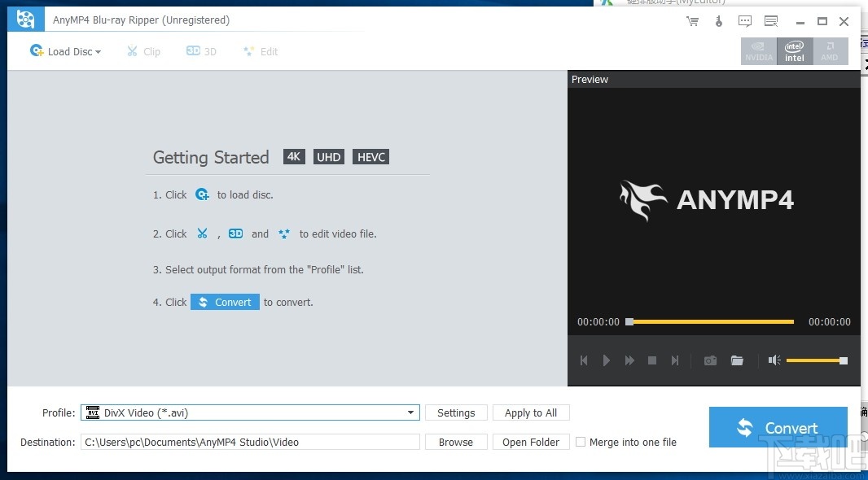This screenshot has height=480, width=868.
Task: Start conversion with large Convert button
Action: [778, 427]
